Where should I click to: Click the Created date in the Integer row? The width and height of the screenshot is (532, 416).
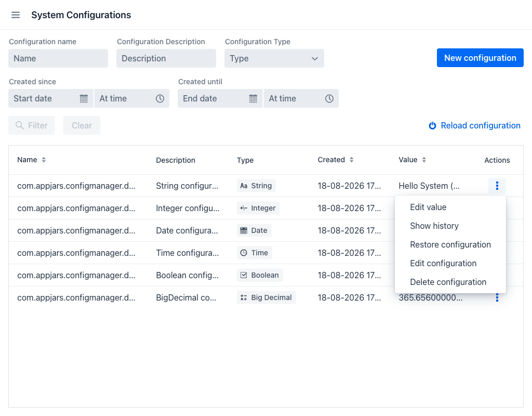pyautogui.click(x=349, y=208)
